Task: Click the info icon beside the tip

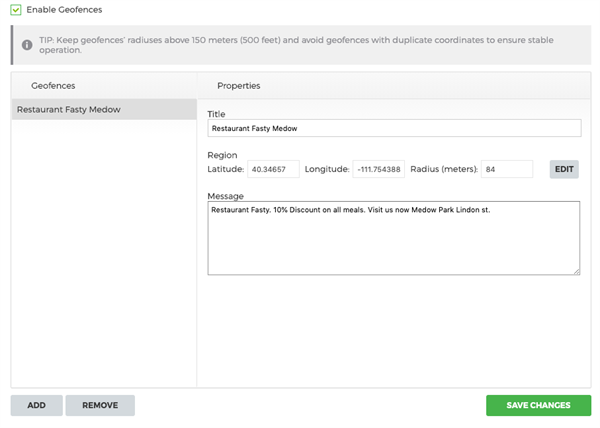Action: point(27,45)
